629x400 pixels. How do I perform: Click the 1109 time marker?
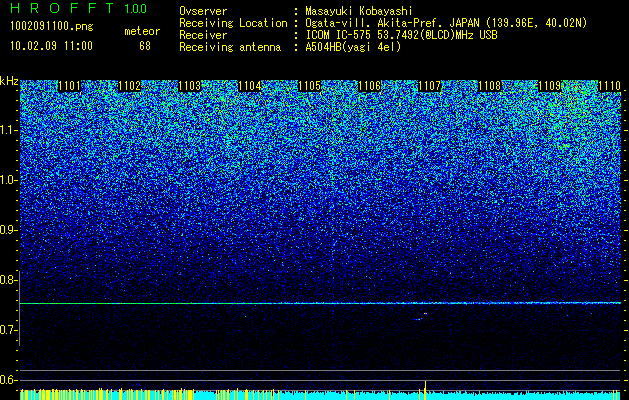550,86
